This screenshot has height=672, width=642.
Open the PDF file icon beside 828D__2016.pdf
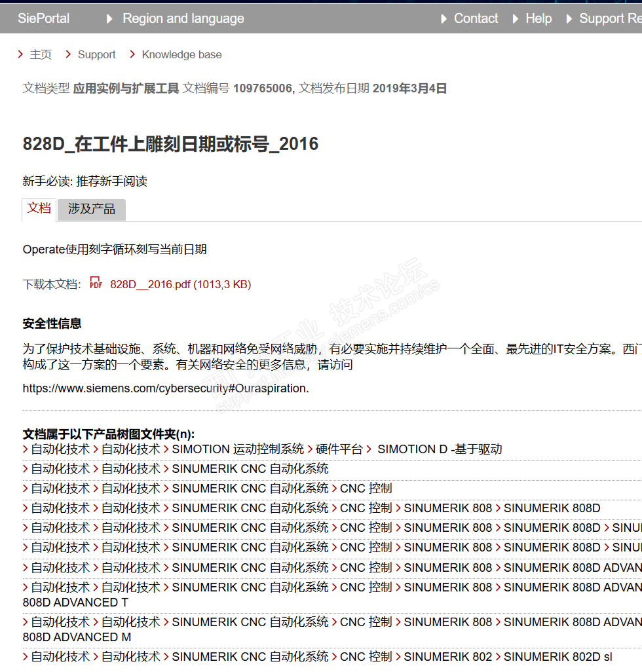coord(96,283)
